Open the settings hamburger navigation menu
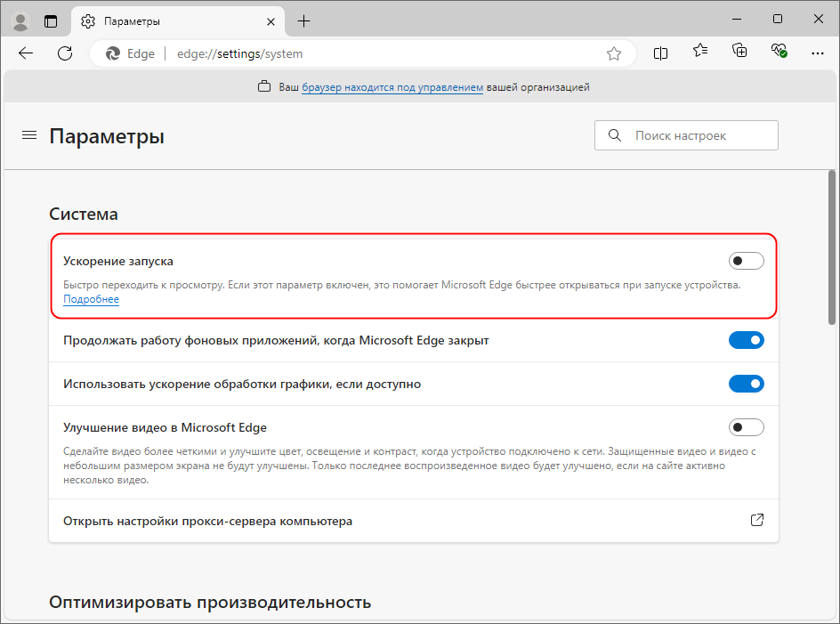The image size is (840, 624). [29, 135]
